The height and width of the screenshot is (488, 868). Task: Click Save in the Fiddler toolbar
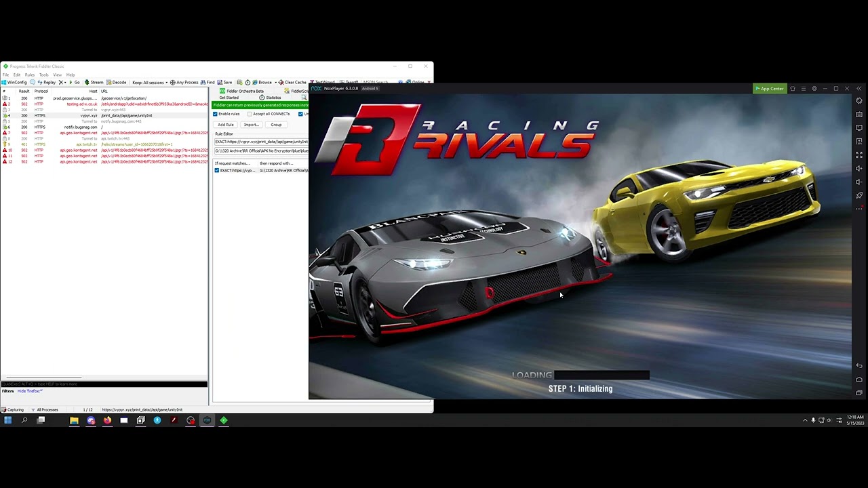[x=224, y=83]
